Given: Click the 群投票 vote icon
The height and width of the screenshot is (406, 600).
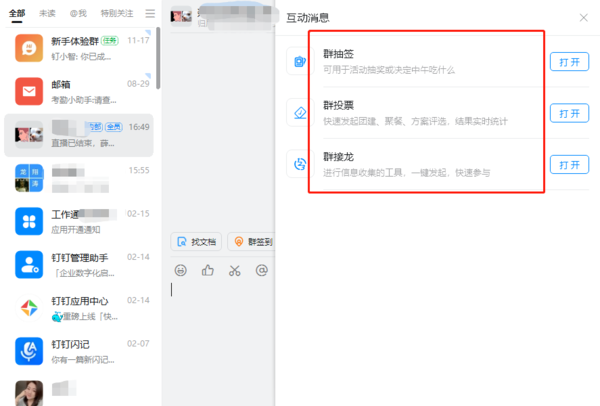Looking at the screenshot, I should click(300, 113).
